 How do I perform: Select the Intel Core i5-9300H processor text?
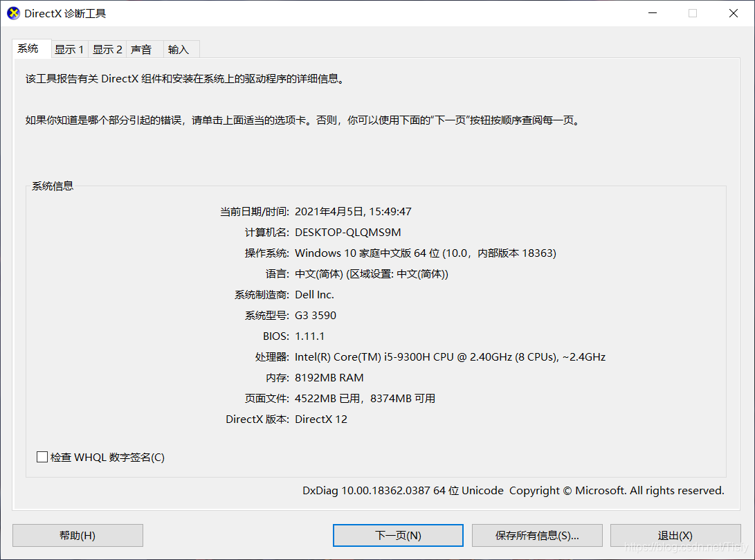451,356
